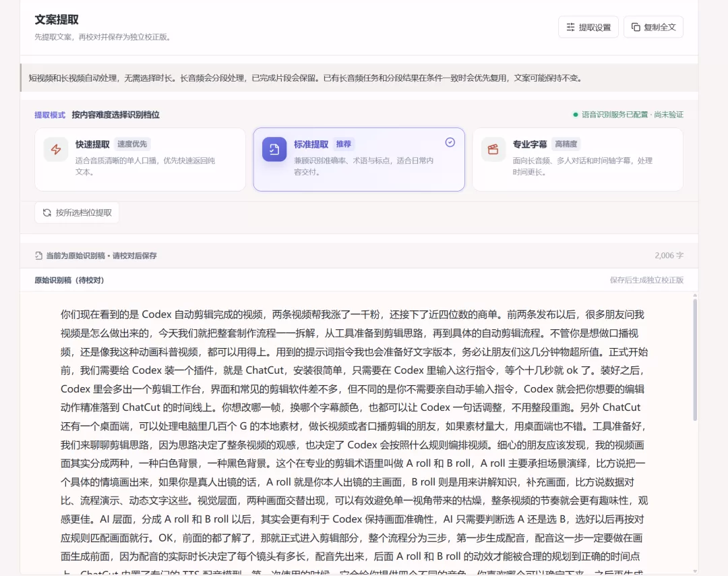This screenshot has height=576, width=728.
Task: Click the 高精度 tag
Action: [566, 144]
